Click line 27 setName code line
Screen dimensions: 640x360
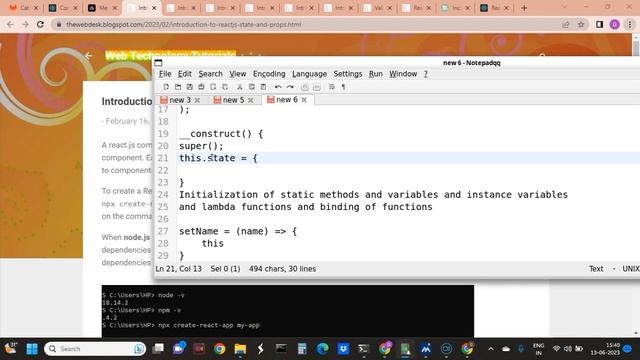pos(238,231)
